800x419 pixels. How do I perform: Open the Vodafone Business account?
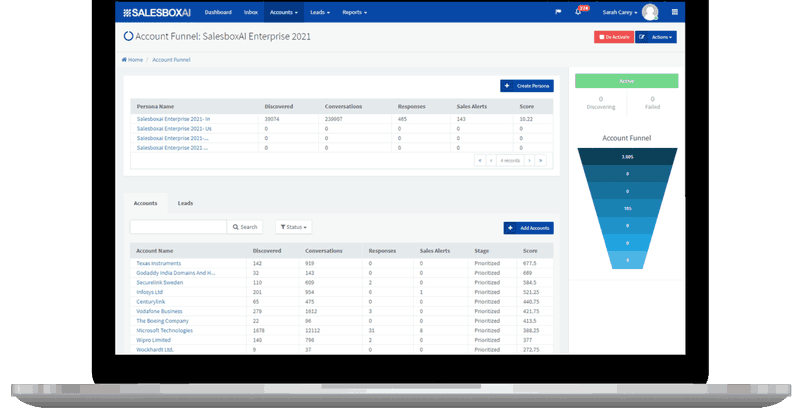tap(159, 311)
